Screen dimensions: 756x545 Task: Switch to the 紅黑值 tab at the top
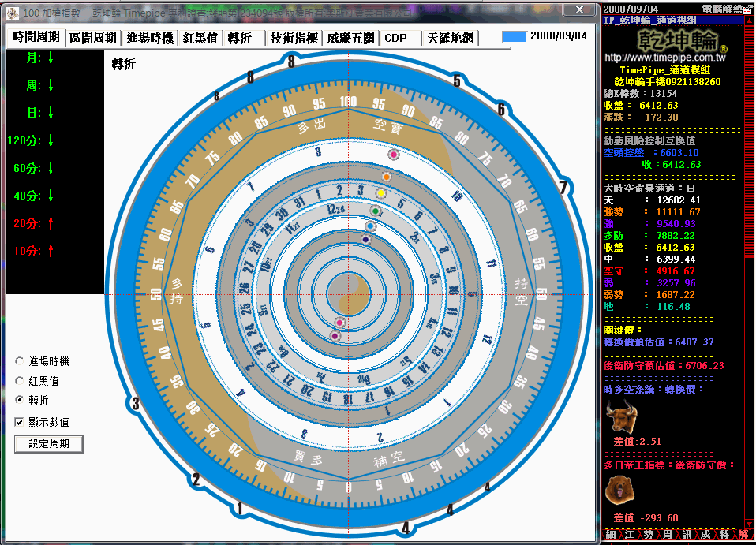coord(200,38)
